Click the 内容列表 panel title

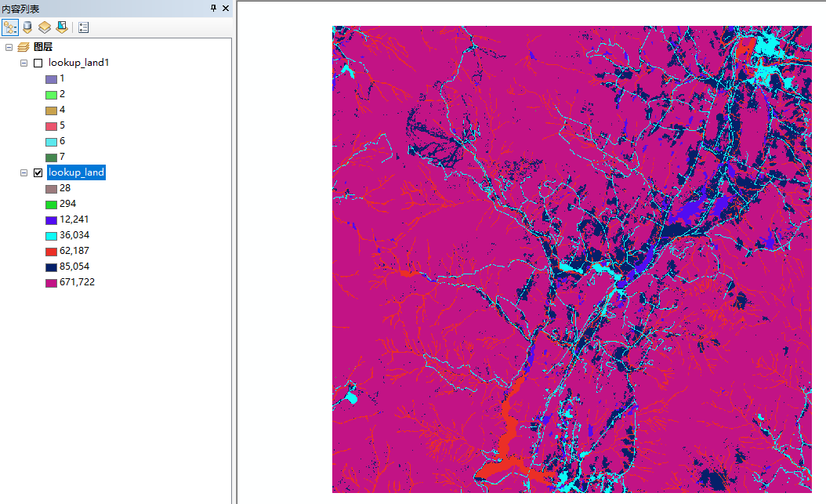tap(20, 9)
